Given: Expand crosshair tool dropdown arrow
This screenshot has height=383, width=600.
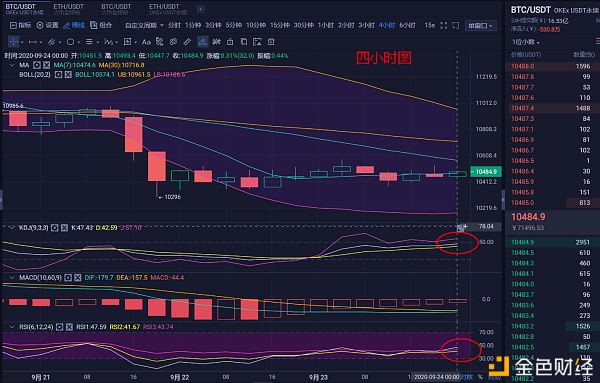Looking at the screenshot, I should coord(22,42).
